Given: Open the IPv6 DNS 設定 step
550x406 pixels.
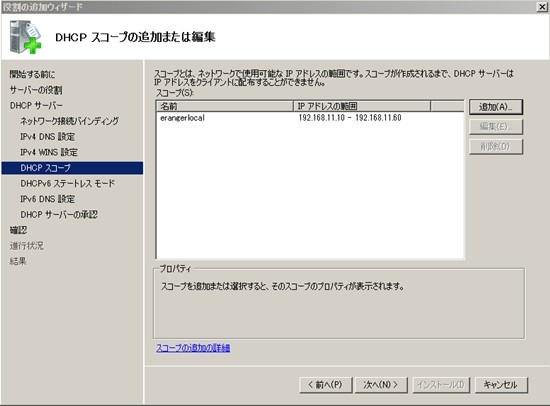Looking at the screenshot, I should [47, 199].
